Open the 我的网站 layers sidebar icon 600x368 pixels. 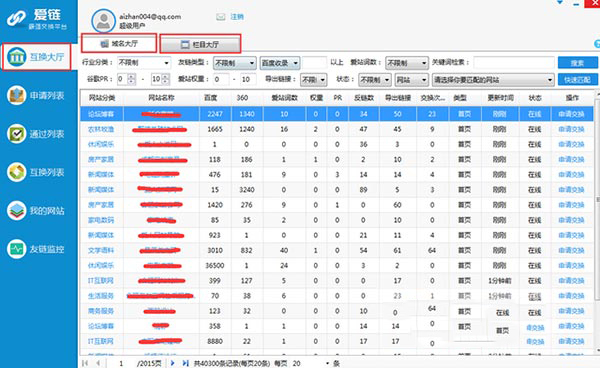pyautogui.click(x=16, y=210)
